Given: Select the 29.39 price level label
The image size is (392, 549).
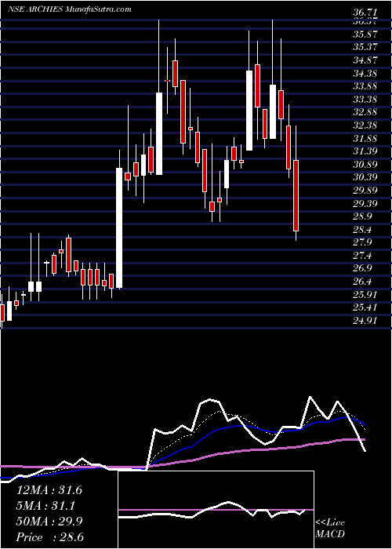Looking at the screenshot, I should 365,204.
